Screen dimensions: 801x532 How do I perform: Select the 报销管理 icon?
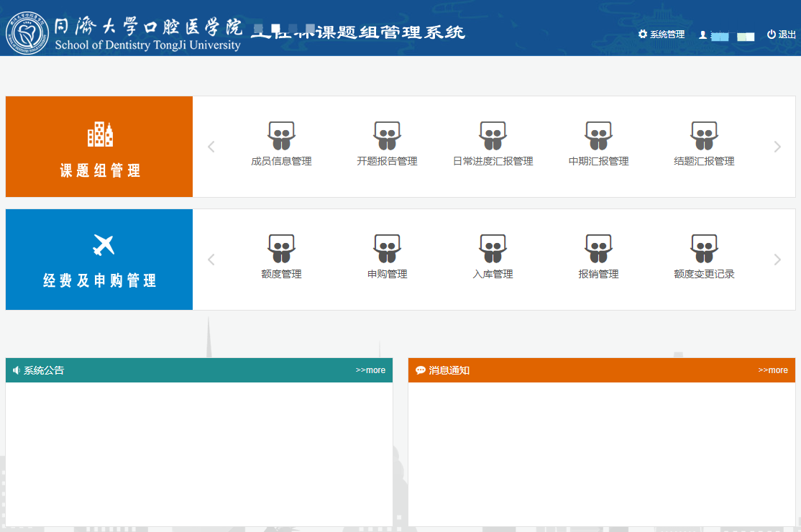click(x=598, y=249)
